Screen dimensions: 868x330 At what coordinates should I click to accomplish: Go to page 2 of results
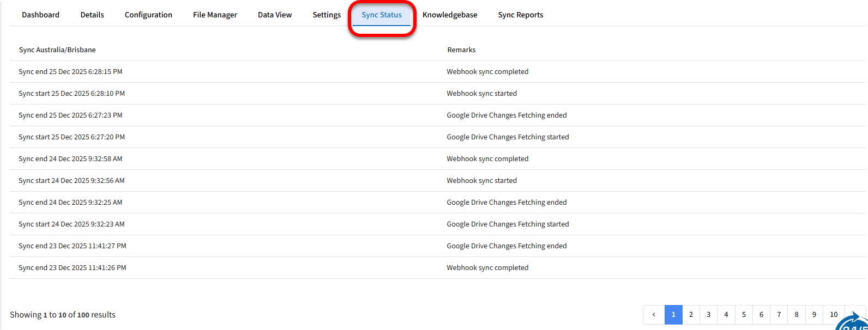(x=691, y=315)
